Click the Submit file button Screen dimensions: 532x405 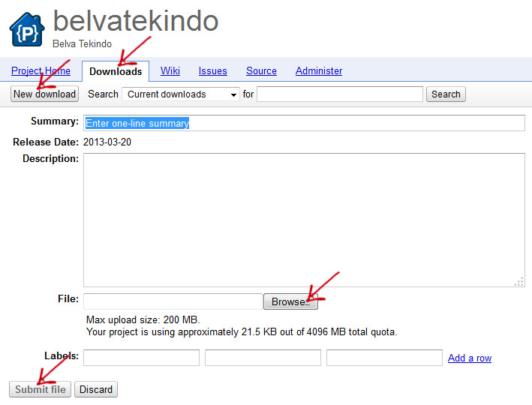[x=40, y=389]
